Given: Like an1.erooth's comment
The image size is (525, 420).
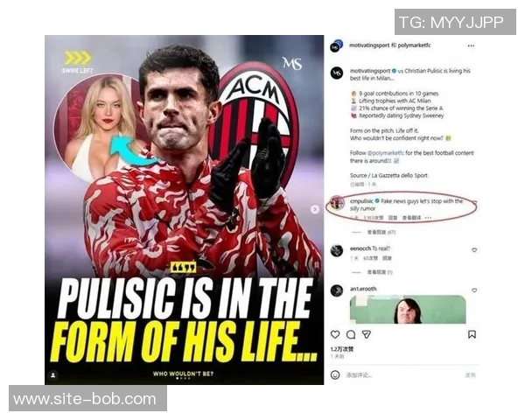Looking at the screenshot, I should pyautogui.click(x=474, y=290).
